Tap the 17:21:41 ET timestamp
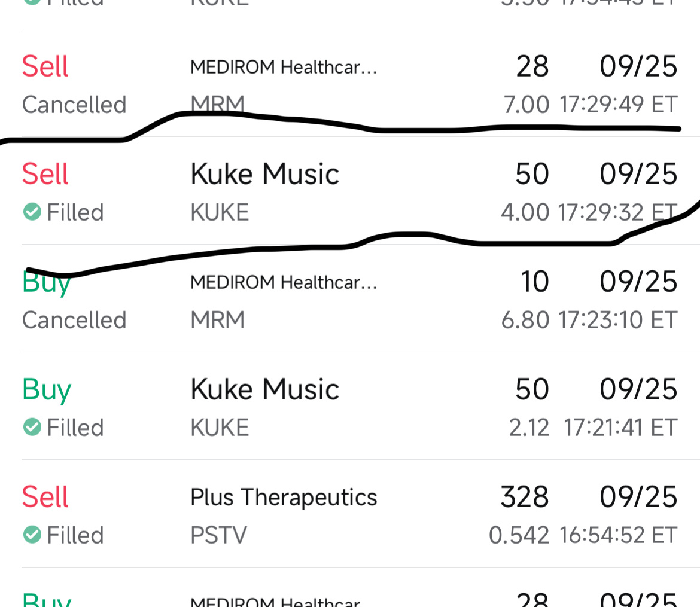 coord(620,427)
